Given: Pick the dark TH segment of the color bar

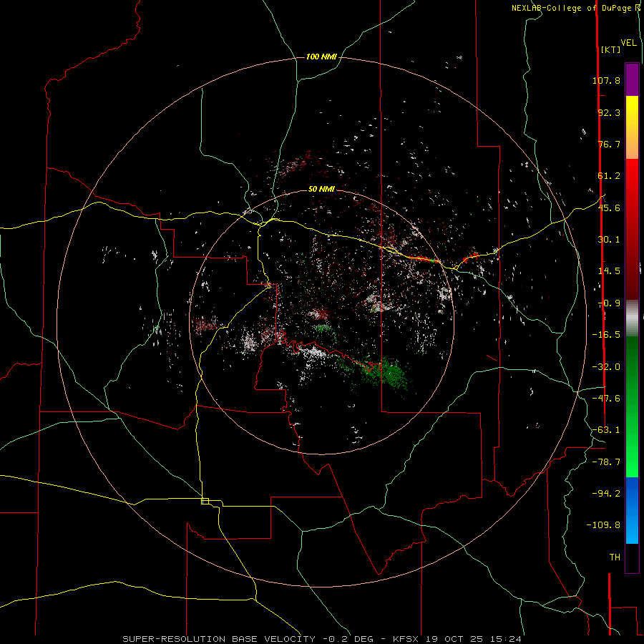Looking at the screenshot, I should (632, 558).
